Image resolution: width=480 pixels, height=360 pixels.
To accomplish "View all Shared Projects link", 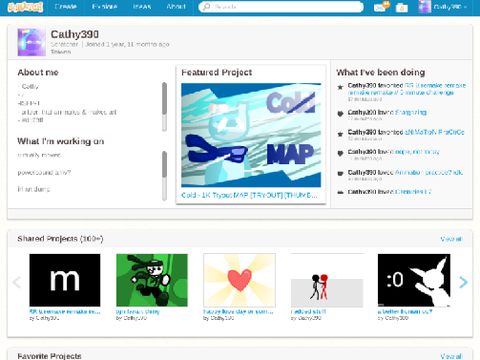I will coord(451,239).
